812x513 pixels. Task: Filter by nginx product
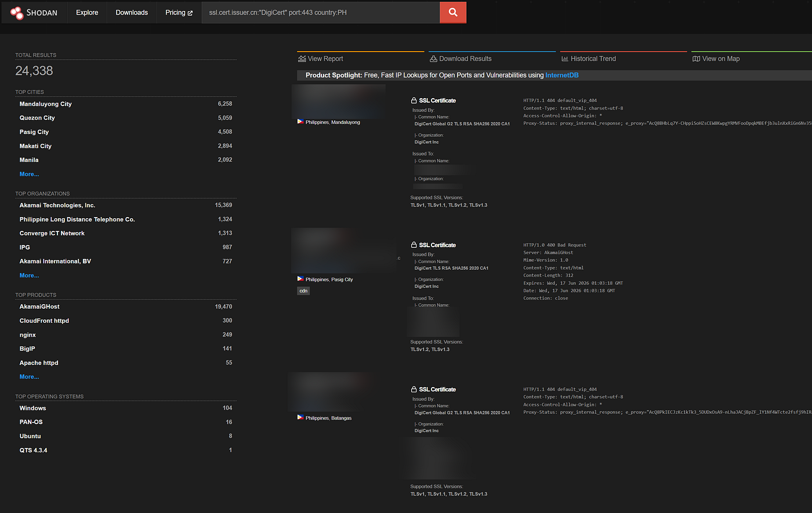pos(28,335)
